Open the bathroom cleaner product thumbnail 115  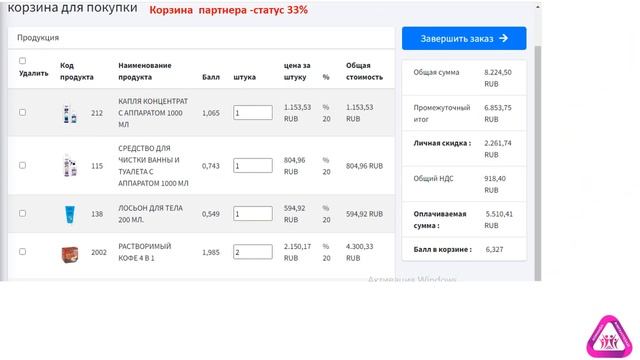70,166
